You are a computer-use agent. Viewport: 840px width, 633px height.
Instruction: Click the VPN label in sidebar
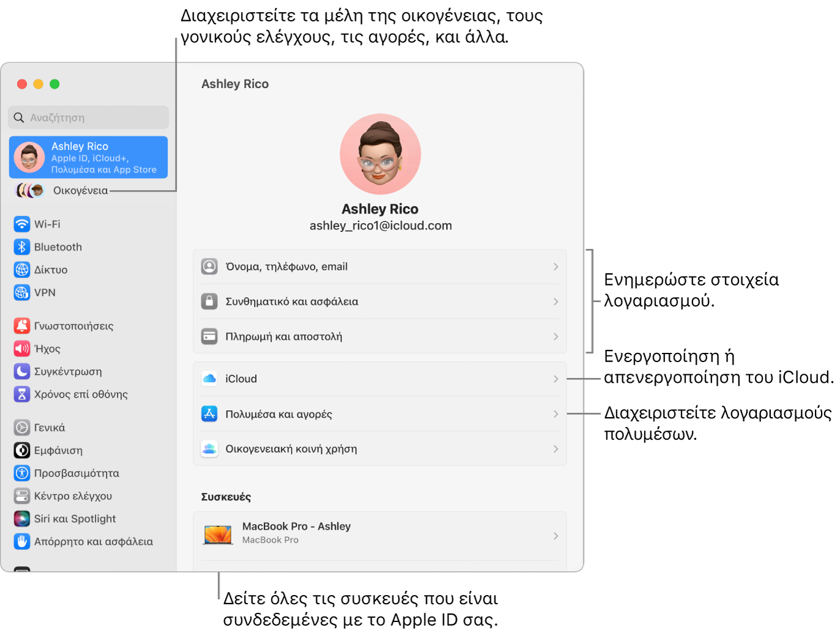pyautogui.click(x=45, y=292)
